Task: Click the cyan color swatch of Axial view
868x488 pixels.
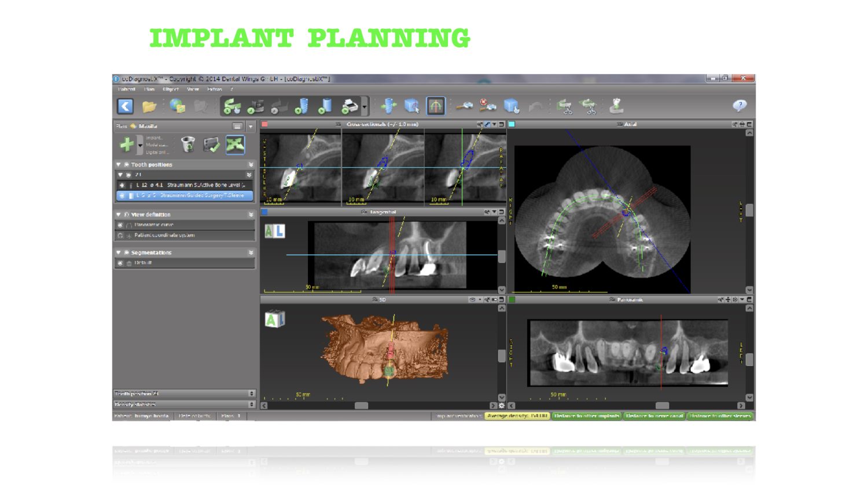Action: [512, 124]
